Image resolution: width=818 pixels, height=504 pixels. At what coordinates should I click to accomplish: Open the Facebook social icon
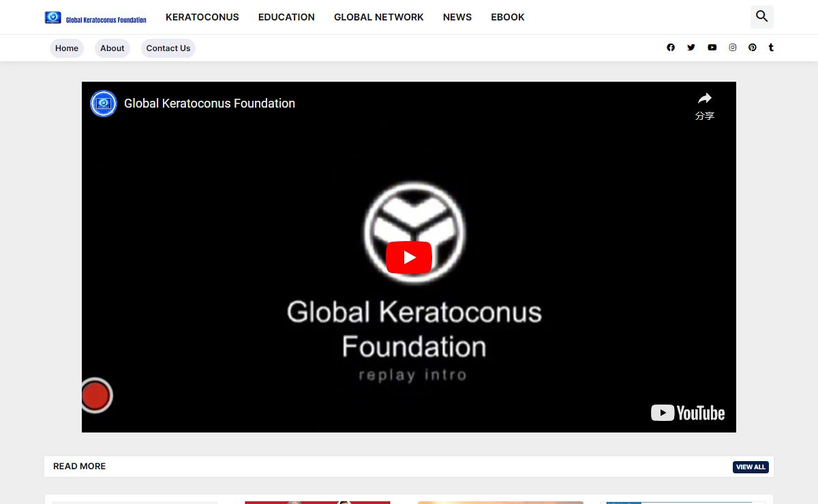(671, 48)
